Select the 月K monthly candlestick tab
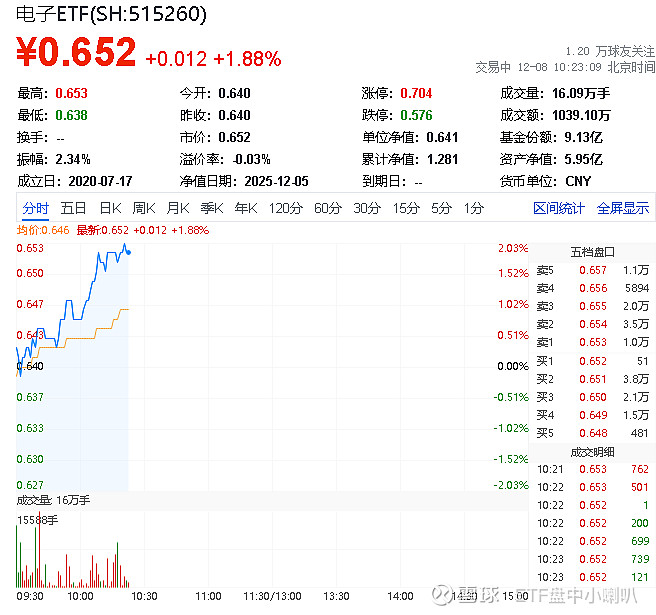This screenshot has height=615, width=656. click(178, 208)
